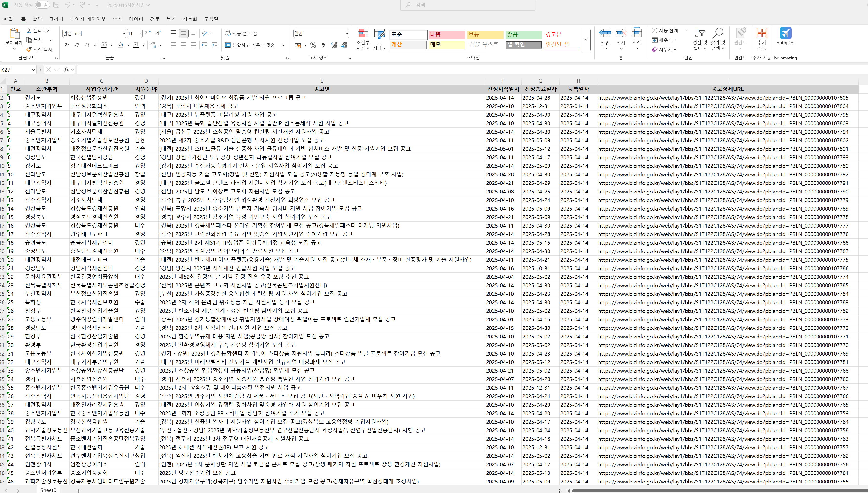Click the Autopilot add-in icon
The height and width of the screenshot is (493, 868).
coord(785,33)
